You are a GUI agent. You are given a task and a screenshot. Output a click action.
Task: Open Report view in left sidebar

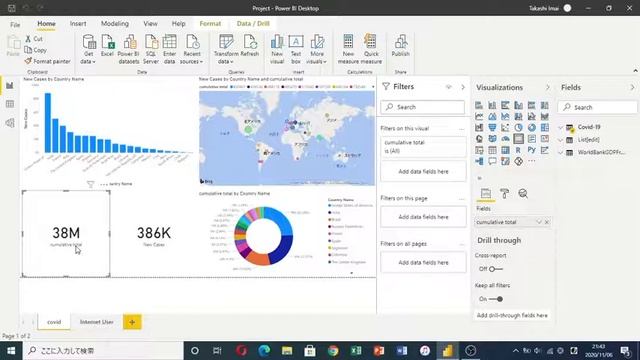(x=10, y=85)
